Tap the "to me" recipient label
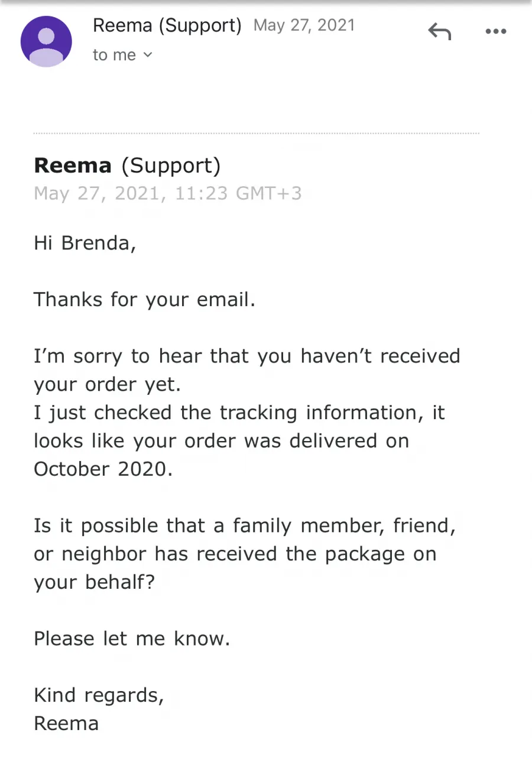 click(x=114, y=55)
